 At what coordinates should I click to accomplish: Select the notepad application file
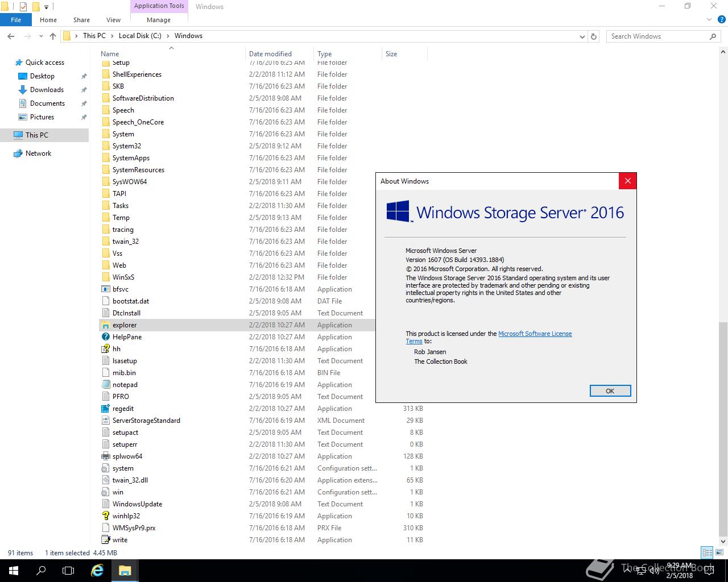coord(125,385)
